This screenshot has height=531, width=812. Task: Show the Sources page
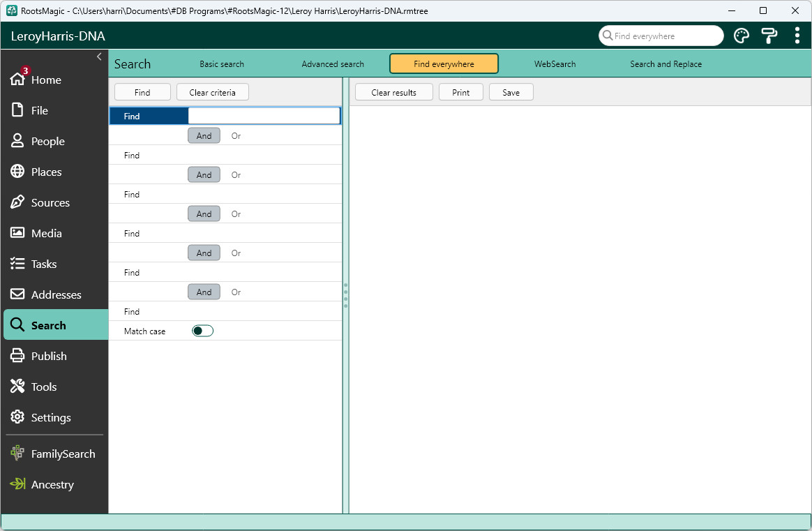point(55,202)
